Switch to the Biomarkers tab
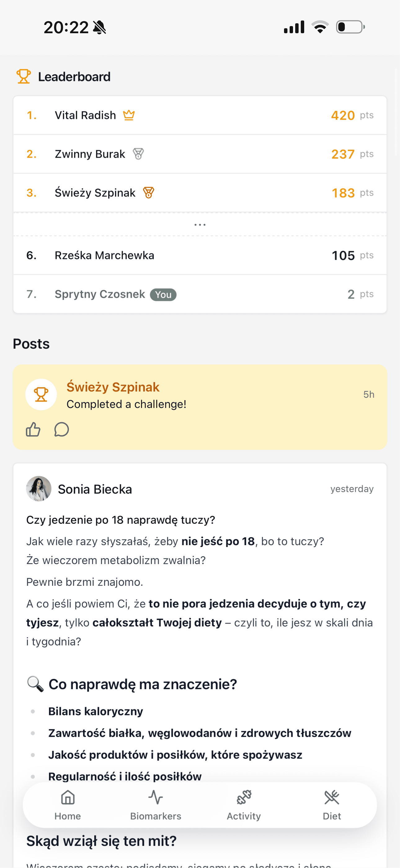The width and height of the screenshot is (400, 868). tap(156, 805)
